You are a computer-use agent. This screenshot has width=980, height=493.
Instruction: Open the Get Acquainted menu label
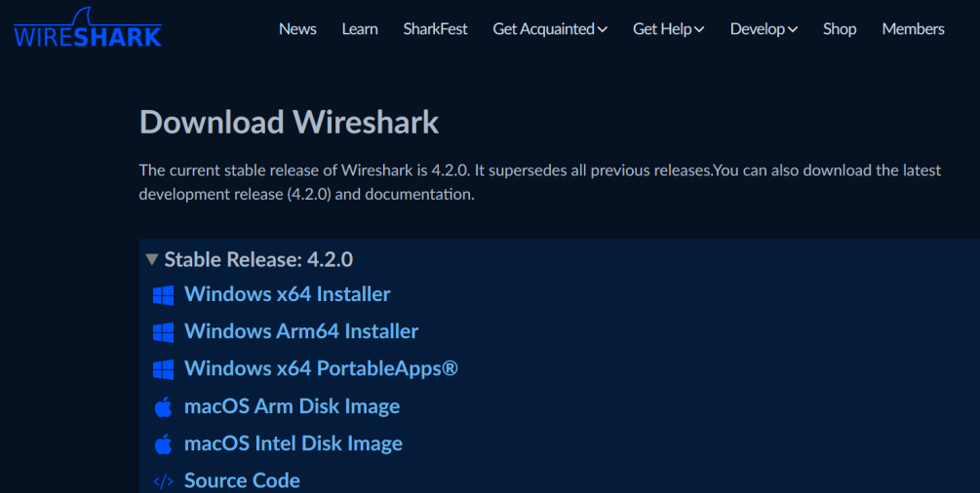(543, 29)
